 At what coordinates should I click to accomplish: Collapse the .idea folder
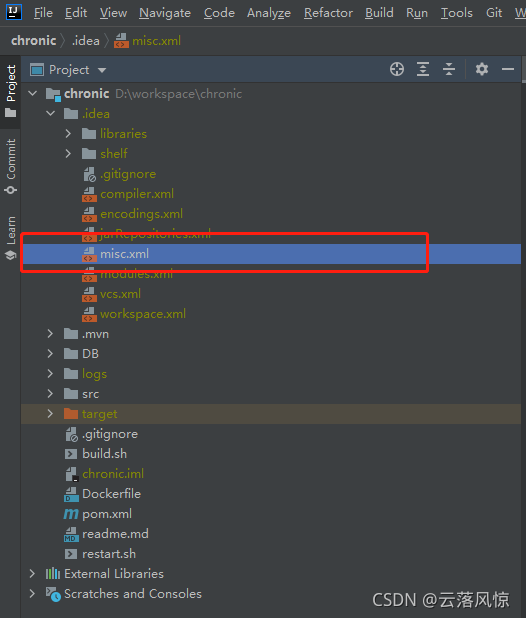click(x=50, y=114)
